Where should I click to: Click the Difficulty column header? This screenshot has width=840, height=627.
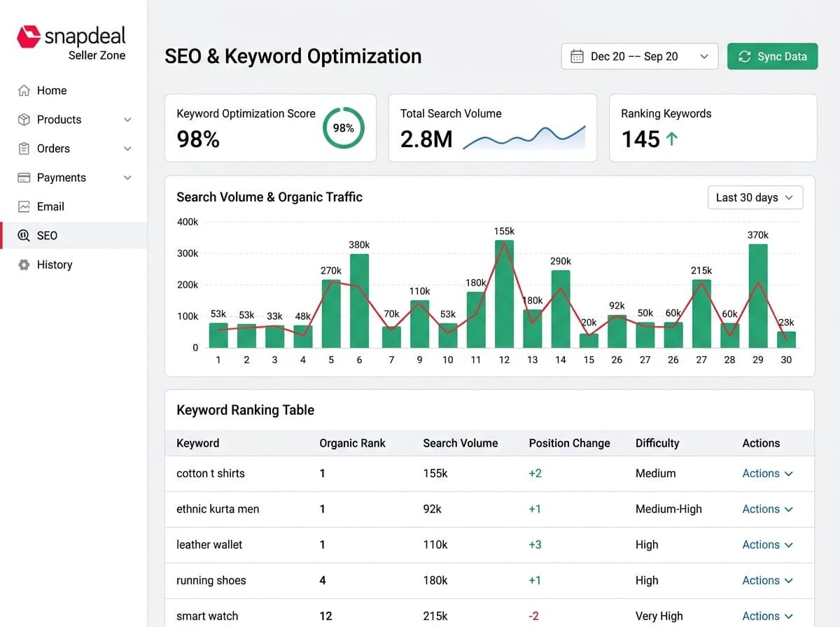pos(657,443)
